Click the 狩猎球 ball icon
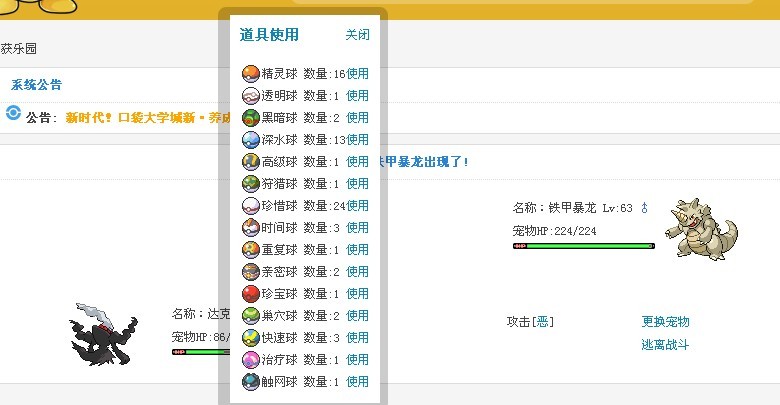Viewport: 780px width, 405px height. [251, 184]
